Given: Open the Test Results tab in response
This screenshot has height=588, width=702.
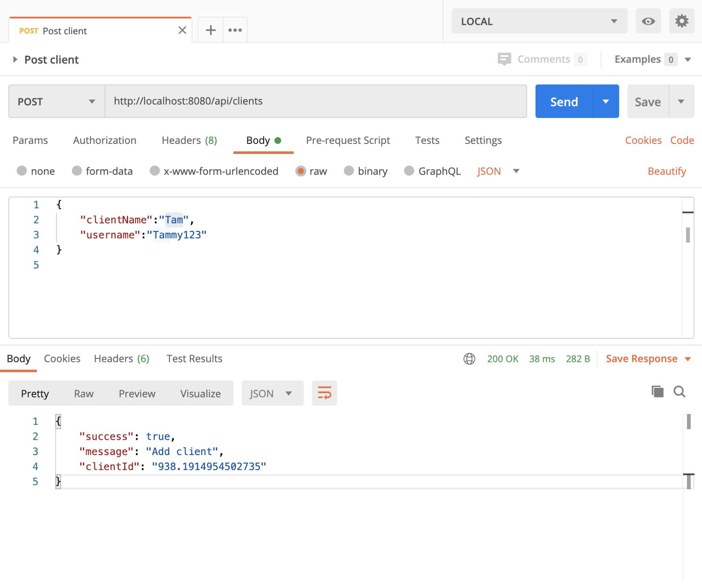Looking at the screenshot, I should [194, 359].
